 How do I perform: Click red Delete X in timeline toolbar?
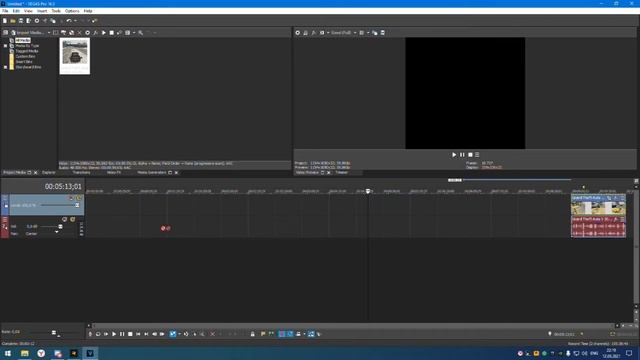pyautogui.click(x=213, y=334)
